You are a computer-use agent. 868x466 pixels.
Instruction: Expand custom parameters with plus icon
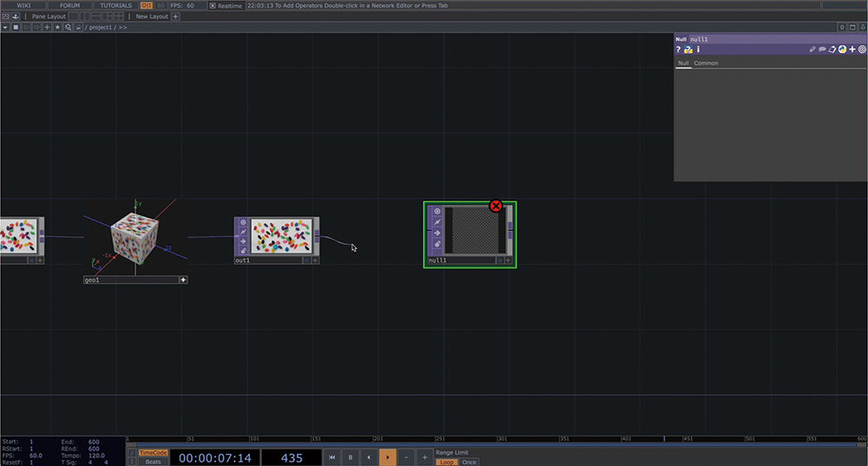coord(852,50)
